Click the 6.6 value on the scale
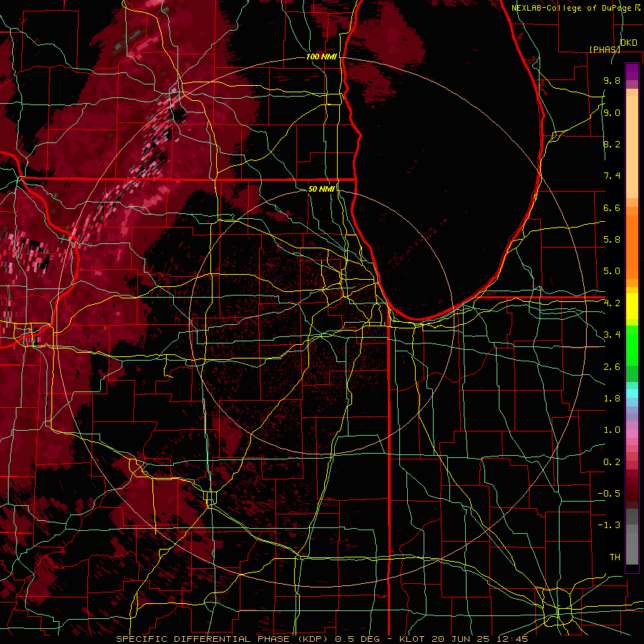644x644 pixels. (612, 208)
